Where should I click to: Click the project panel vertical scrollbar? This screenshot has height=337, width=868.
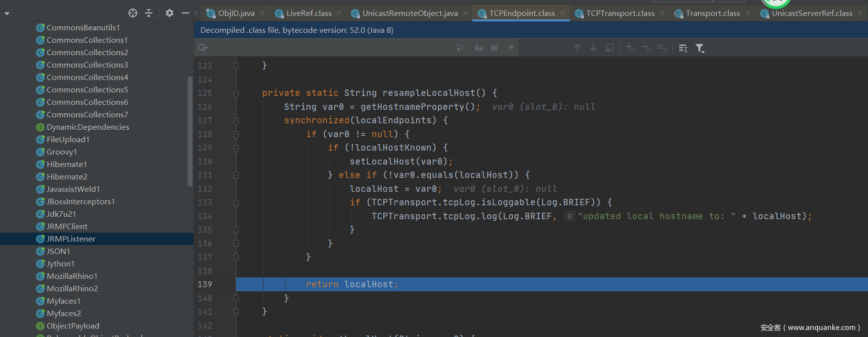tap(190, 131)
